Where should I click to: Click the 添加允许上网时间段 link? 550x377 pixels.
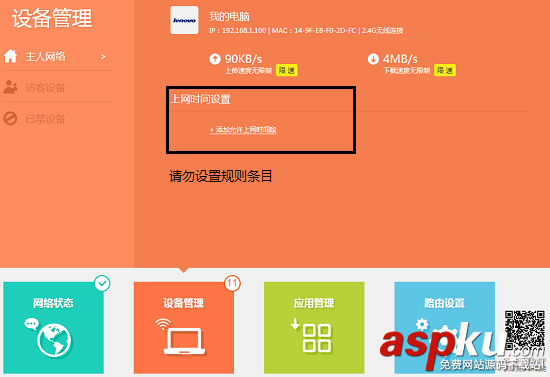click(x=243, y=130)
